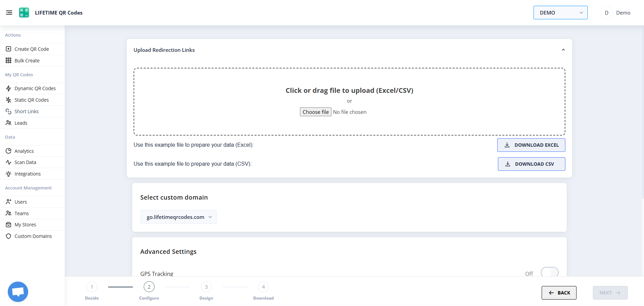Open the hamburger navigation menu
The image size is (644, 306).
9,13
